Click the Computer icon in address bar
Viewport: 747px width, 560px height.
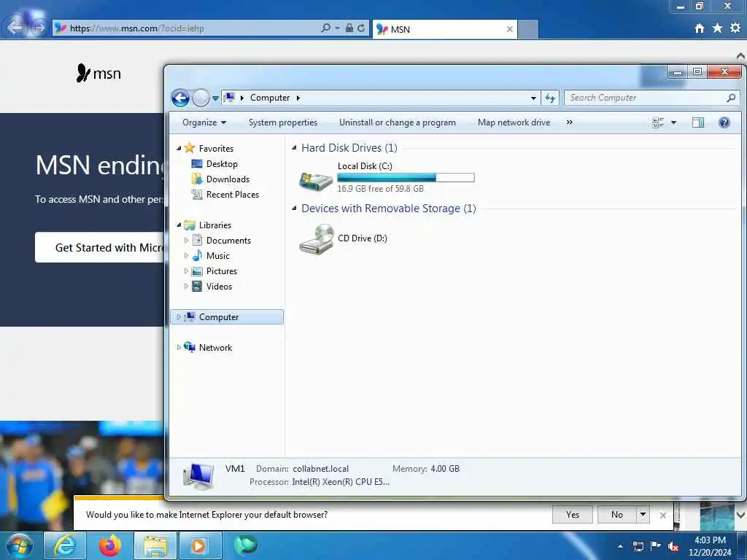(x=229, y=98)
